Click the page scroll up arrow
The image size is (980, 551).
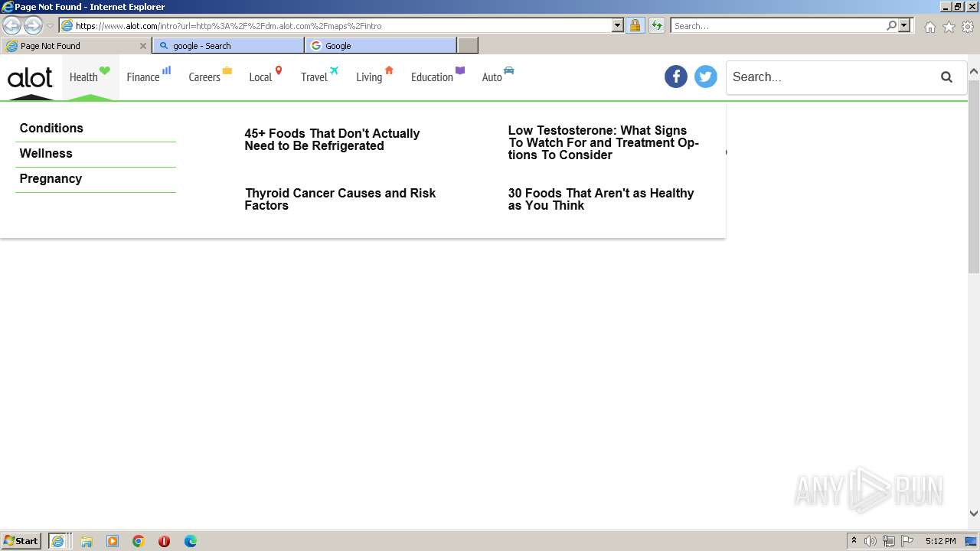[974, 72]
